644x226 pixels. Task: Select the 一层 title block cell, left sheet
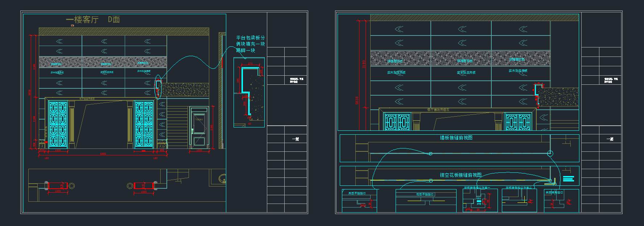296,139
